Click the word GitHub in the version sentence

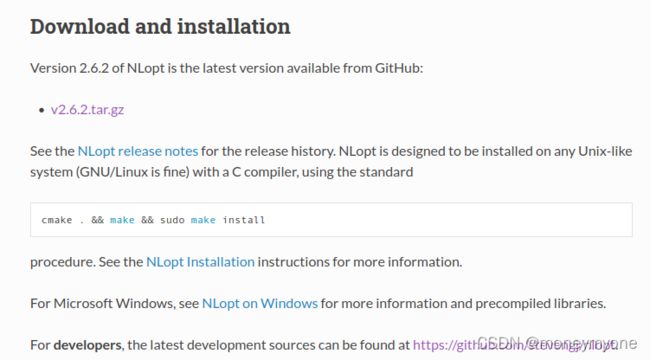[x=397, y=68]
